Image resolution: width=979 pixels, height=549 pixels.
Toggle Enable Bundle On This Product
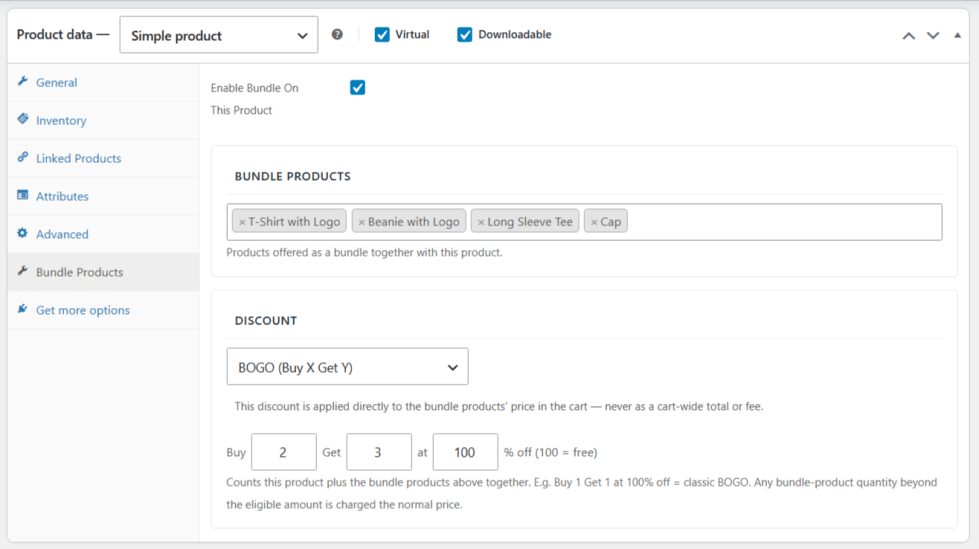click(x=357, y=87)
